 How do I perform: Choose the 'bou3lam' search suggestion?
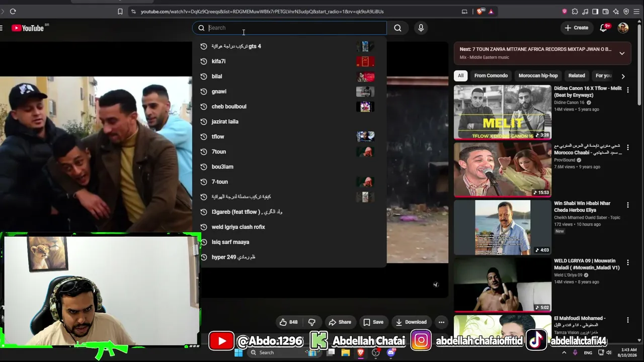(290, 167)
